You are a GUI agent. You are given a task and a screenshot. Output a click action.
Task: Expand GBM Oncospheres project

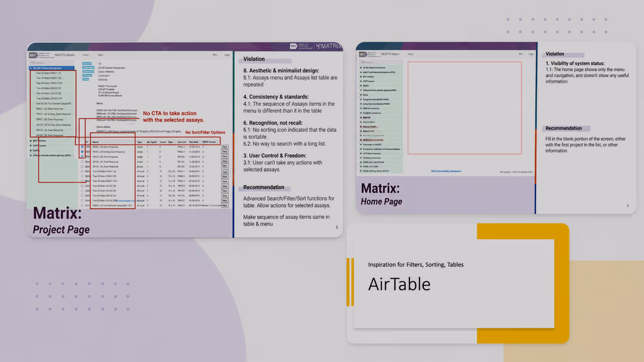361,108
